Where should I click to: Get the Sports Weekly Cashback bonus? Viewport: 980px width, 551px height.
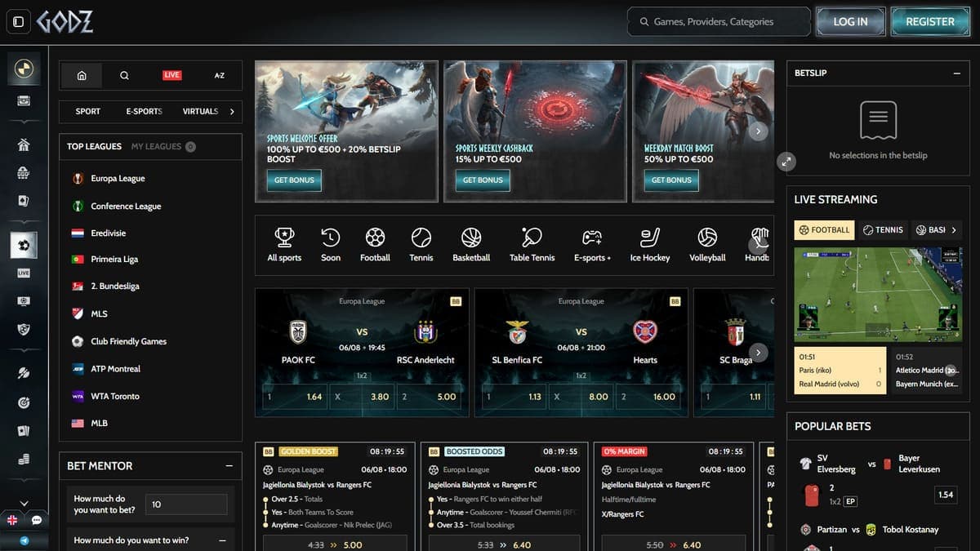pyautogui.click(x=483, y=180)
